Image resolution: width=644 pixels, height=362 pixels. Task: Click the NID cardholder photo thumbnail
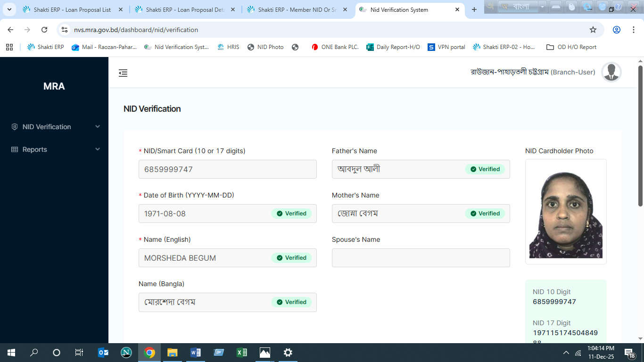point(566,212)
